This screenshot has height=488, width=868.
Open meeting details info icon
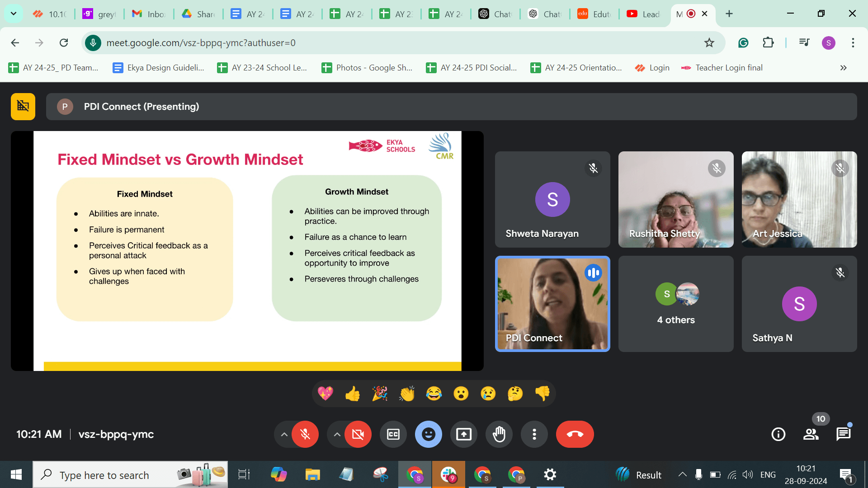[x=778, y=434]
